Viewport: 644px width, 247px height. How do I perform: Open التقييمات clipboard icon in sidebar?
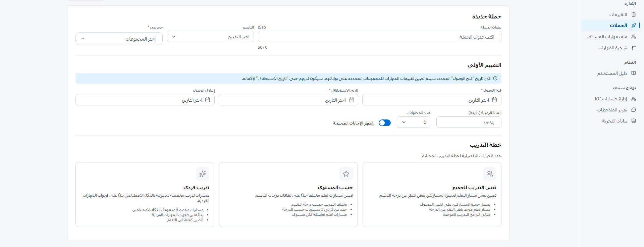click(634, 14)
